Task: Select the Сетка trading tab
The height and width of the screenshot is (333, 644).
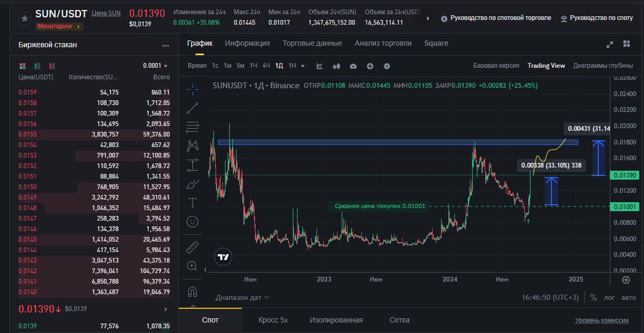Action: tap(400, 320)
